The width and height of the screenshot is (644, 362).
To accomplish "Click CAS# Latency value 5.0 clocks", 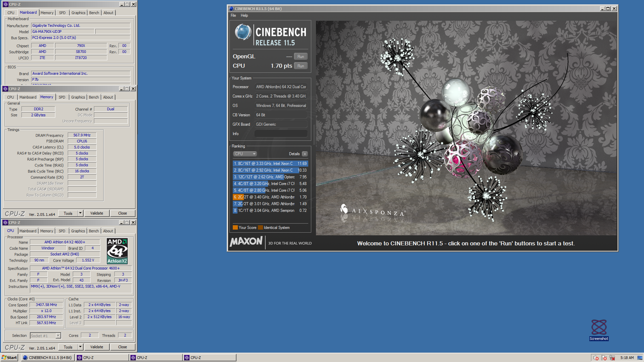I will pos(82,147).
